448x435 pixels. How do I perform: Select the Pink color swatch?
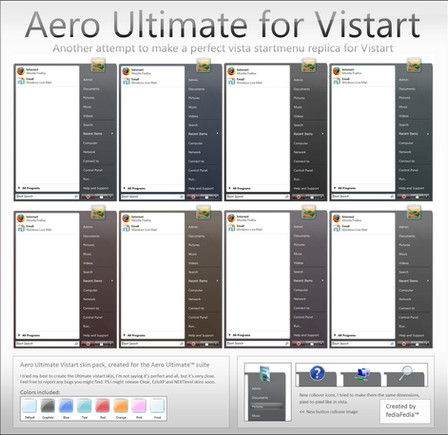click(139, 406)
